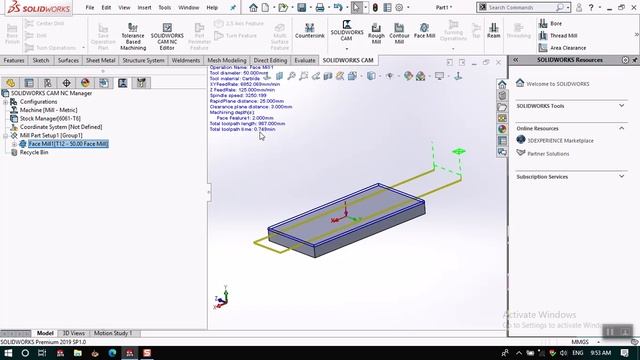Open Area Clearance operation
640x360 pixels.
[562, 48]
